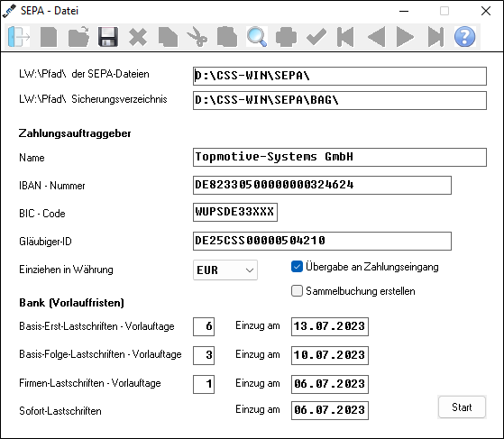The width and height of the screenshot is (504, 439).
Task: Click the Name field with Topmotive-Systems GmbH
Action: tap(339, 157)
